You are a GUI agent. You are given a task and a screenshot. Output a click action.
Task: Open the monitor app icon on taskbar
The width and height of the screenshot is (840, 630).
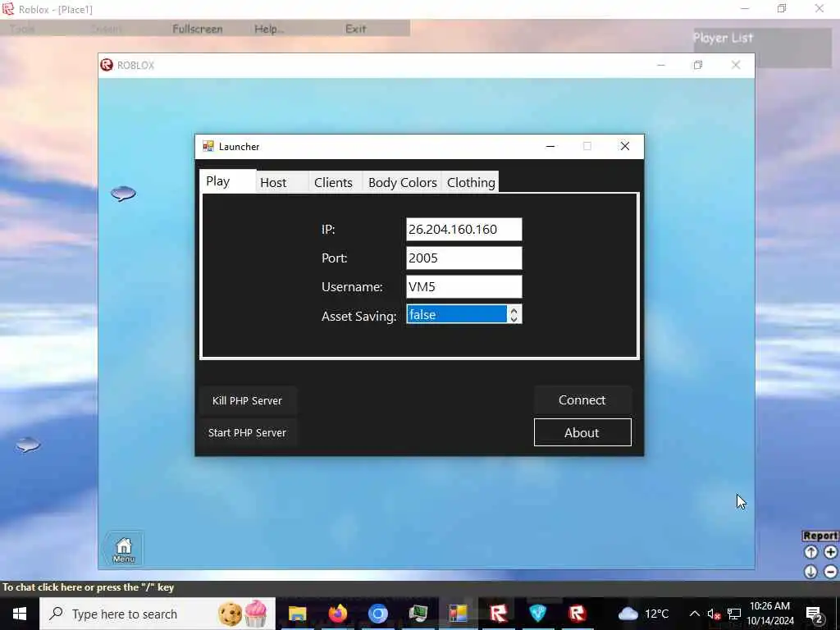point(418,614)
